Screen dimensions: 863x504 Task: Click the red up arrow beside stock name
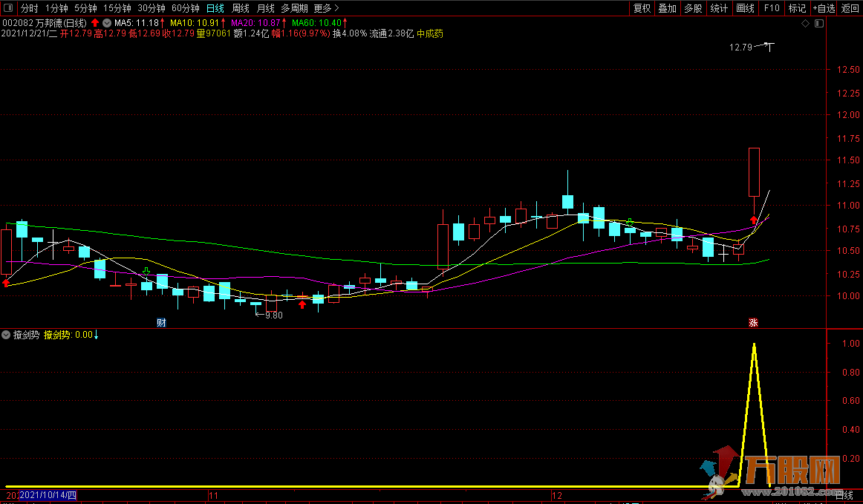(x=95, y=23)
